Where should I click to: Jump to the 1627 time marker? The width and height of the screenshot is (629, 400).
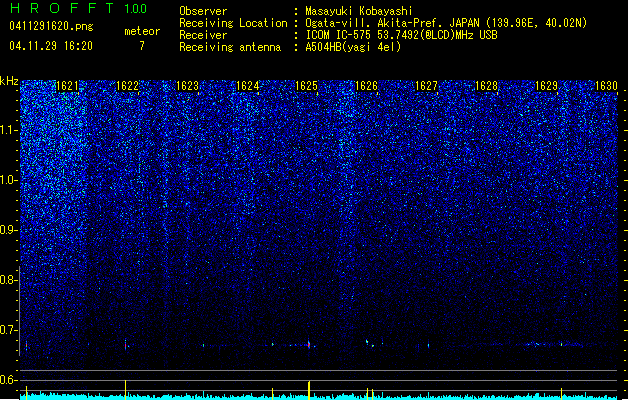tap(426, 86)
